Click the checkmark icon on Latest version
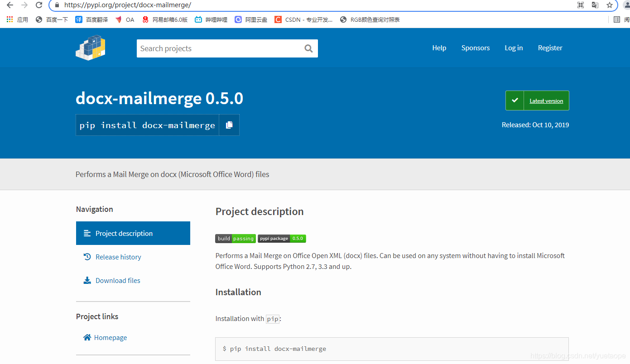 [x=515, y=101]
